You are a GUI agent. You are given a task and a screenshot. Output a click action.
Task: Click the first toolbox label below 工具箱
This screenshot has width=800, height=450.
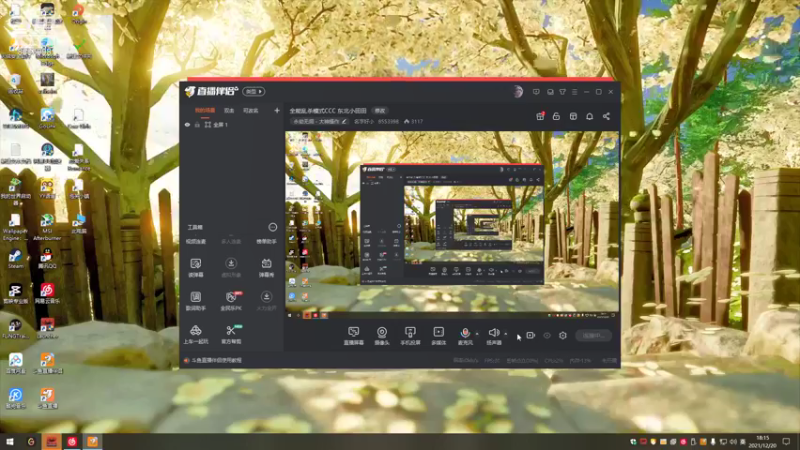point(195,241)
